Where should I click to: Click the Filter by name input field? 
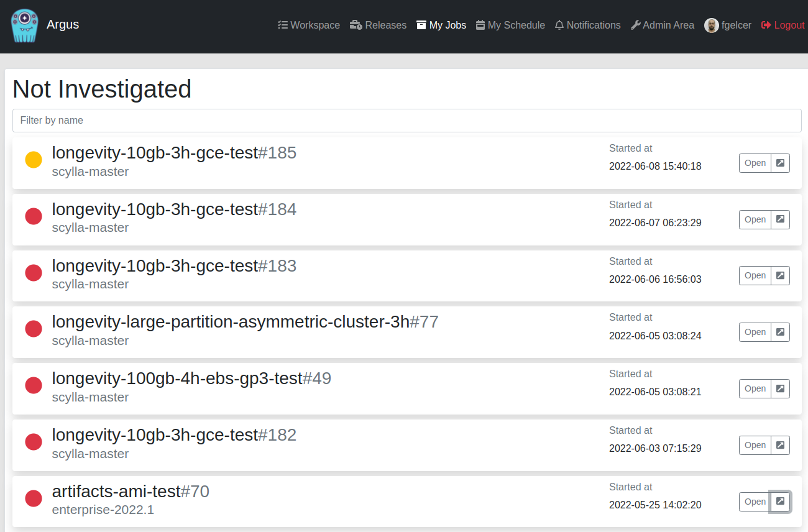point(406,120)
